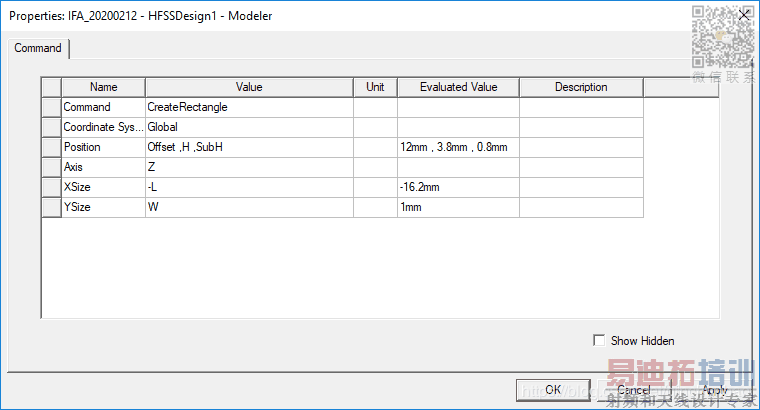The width and height of the screenshot is (760, 410).
Task: Open the Axis value dropdown Z
Action: click(x=249, y=167)
